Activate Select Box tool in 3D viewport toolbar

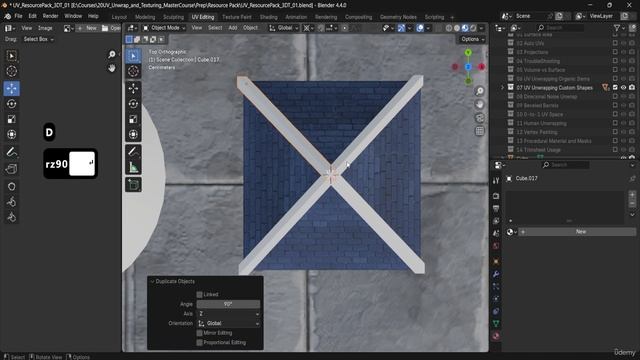[x=133, y=56]
